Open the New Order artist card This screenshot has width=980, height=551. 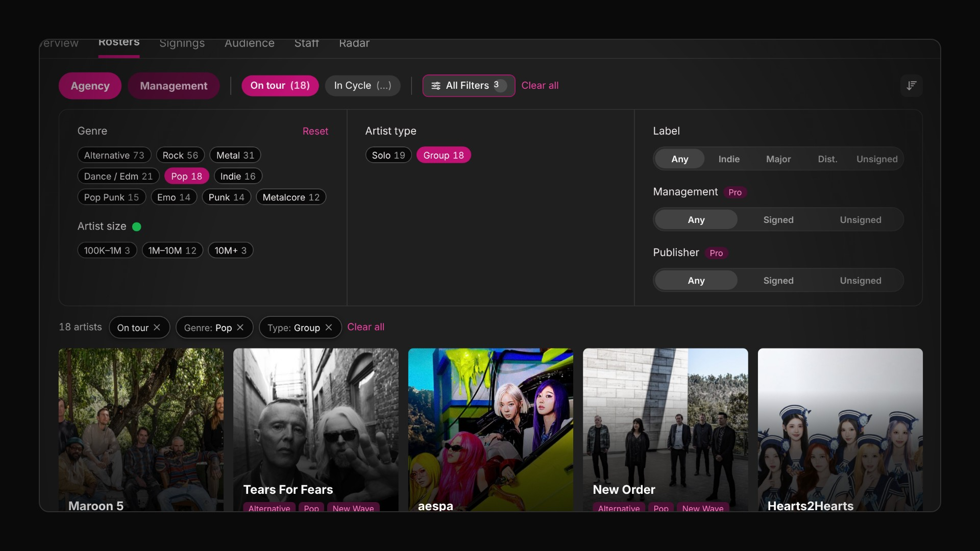coord(666,430)
